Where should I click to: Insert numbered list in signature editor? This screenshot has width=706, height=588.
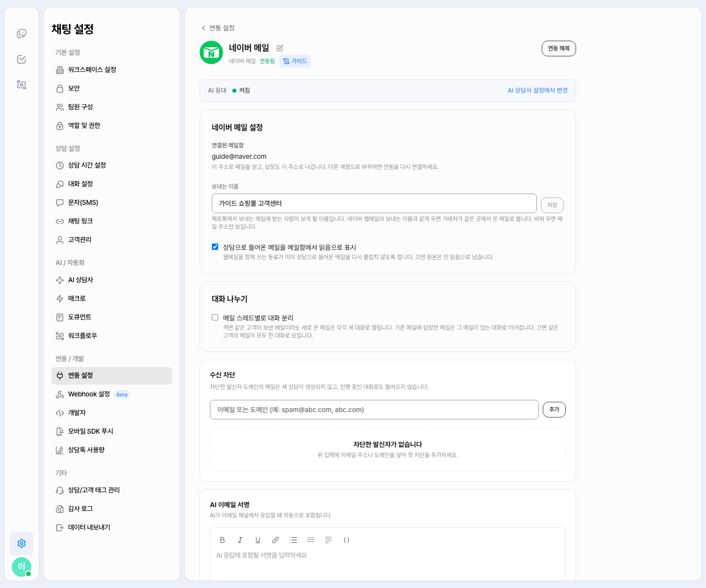click(311, 540)
